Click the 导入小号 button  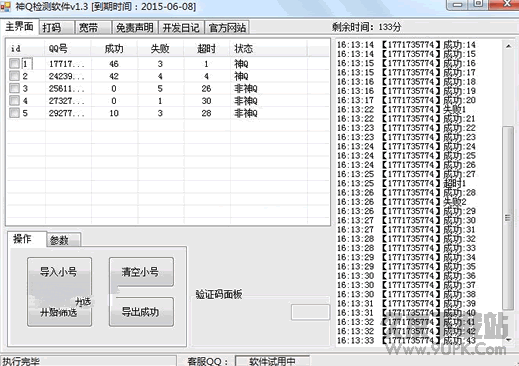59,272
